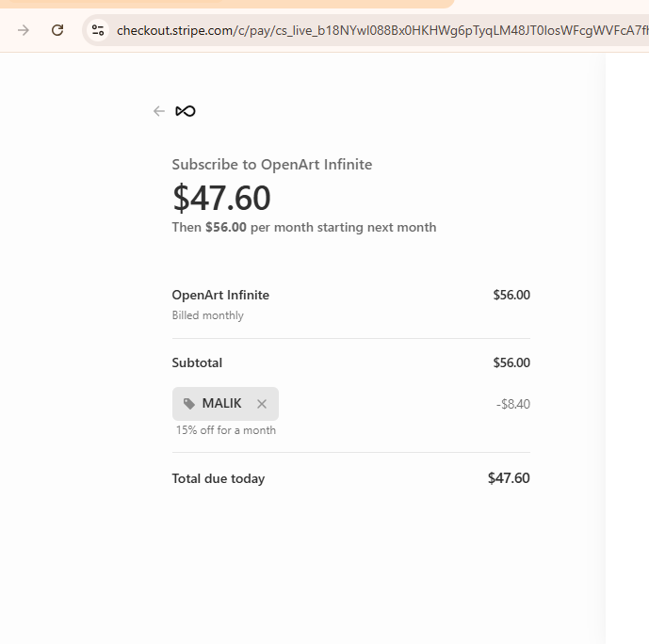Click the 15% off for a month note

[x=225, y=430]
